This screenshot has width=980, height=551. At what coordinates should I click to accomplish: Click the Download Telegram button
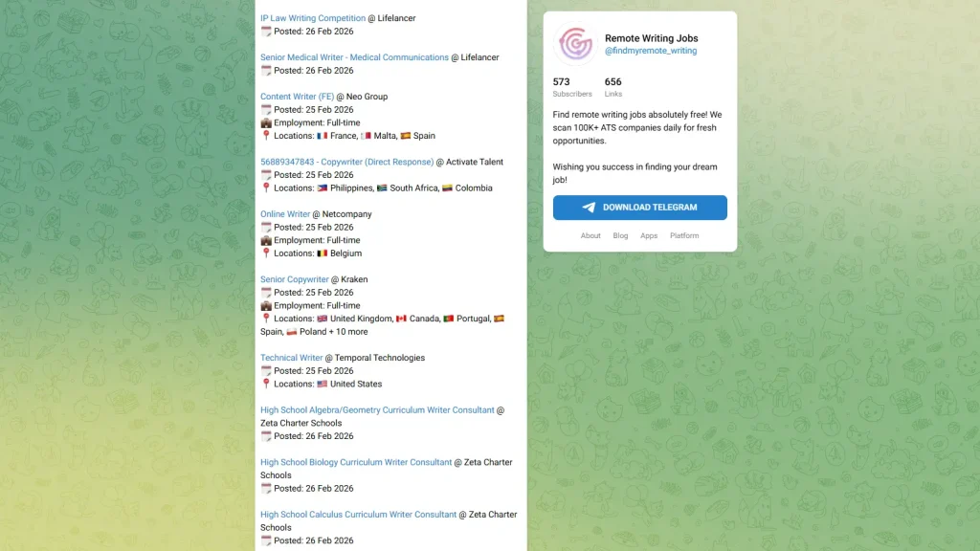coord(639,208)
